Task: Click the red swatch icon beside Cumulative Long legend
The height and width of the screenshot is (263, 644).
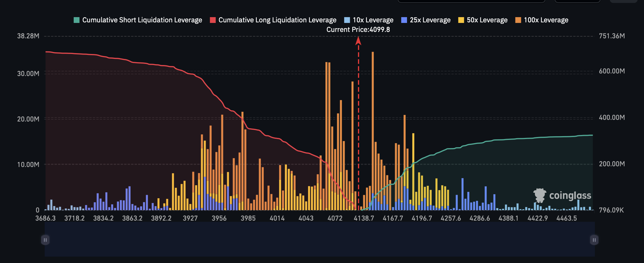Action: coord(213,20)
